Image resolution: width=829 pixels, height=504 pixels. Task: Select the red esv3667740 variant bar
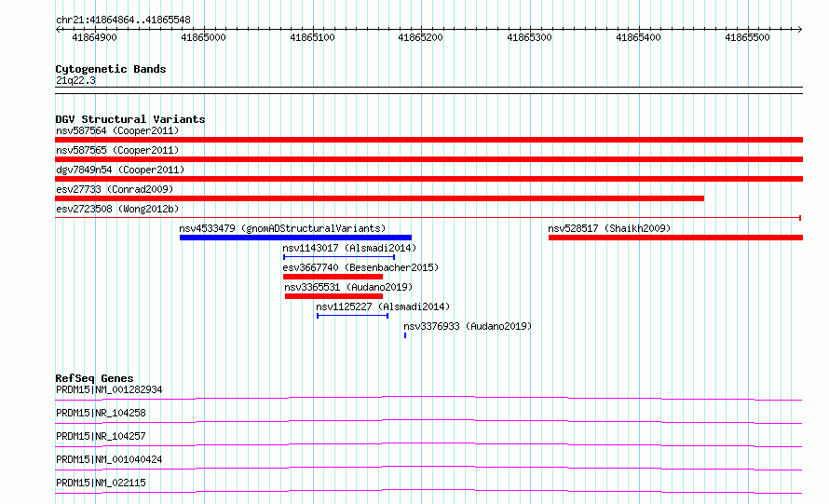333,277
